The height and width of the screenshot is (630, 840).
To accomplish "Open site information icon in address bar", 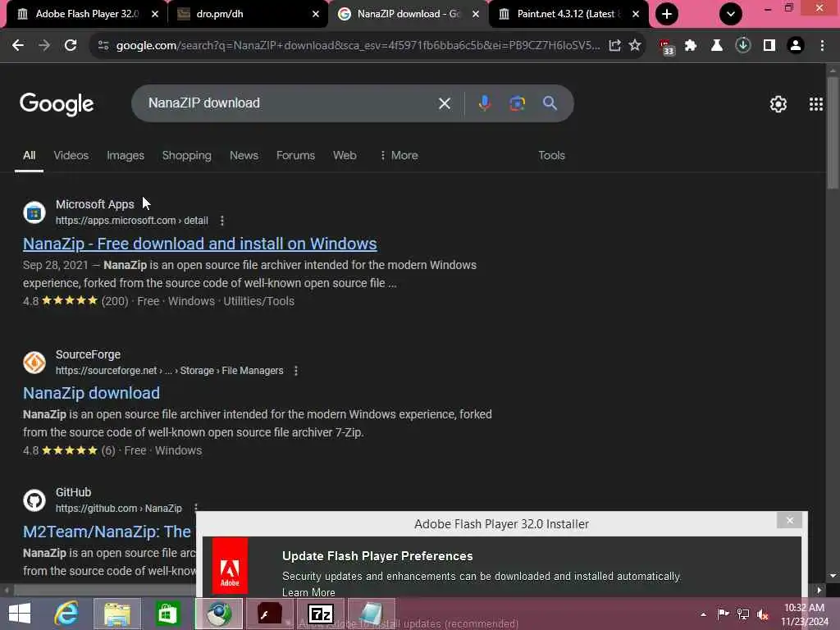I will [x=103, y=46].
